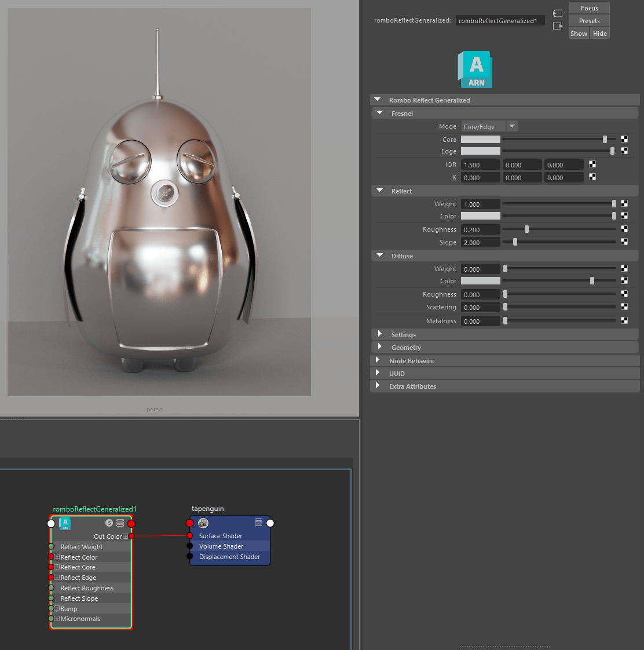Open the map button next to Reflect Slope
Screen dimensions: 644x650
[624, 242]
